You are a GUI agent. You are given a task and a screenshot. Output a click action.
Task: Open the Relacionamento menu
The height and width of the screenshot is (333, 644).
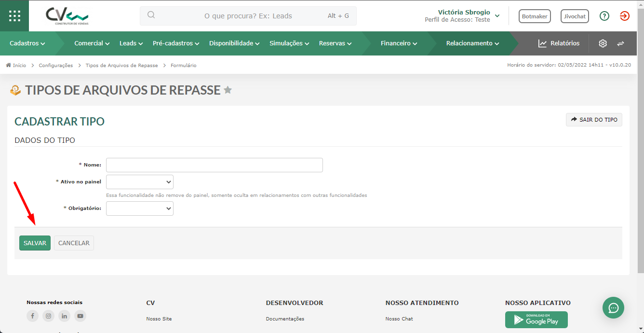[x=472, y=43]
